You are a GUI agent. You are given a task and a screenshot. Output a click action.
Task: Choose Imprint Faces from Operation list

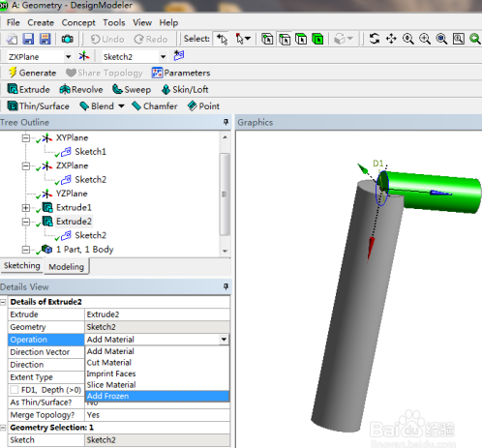pyautogui.click(x=157, y=373)
